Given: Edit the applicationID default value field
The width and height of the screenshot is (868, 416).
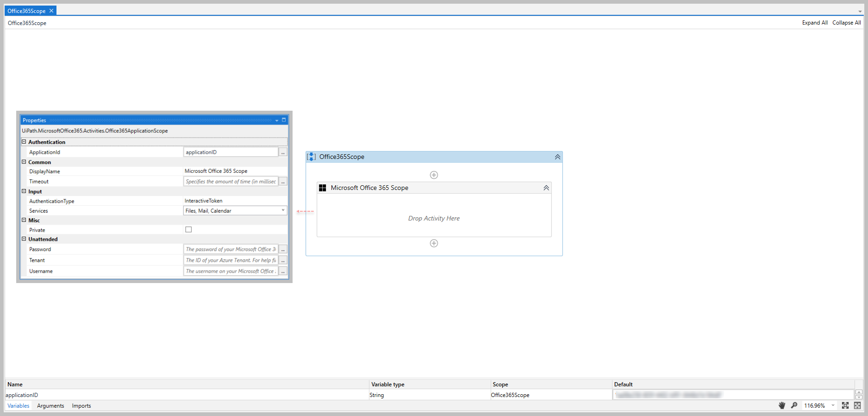Looking at the screenshot, I should pos(733,395).
